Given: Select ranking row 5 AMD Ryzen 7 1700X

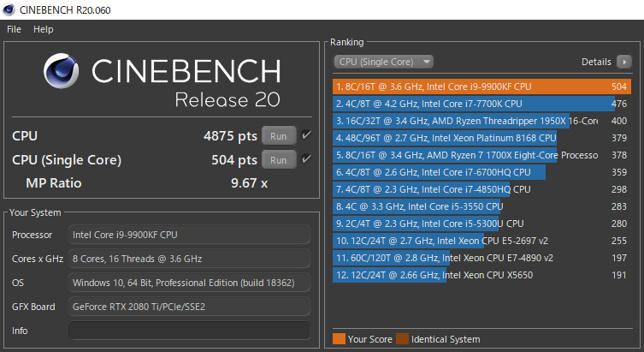Looking at the screenshot, I should [482, 155].
